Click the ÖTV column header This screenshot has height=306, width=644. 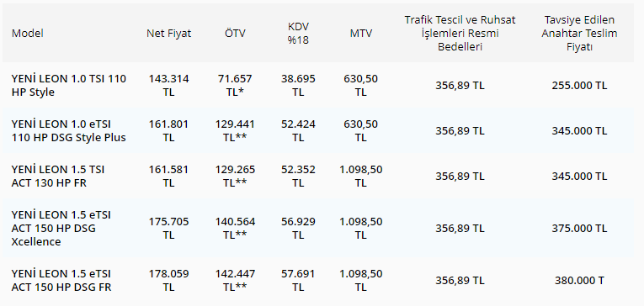tap(236, 34)
